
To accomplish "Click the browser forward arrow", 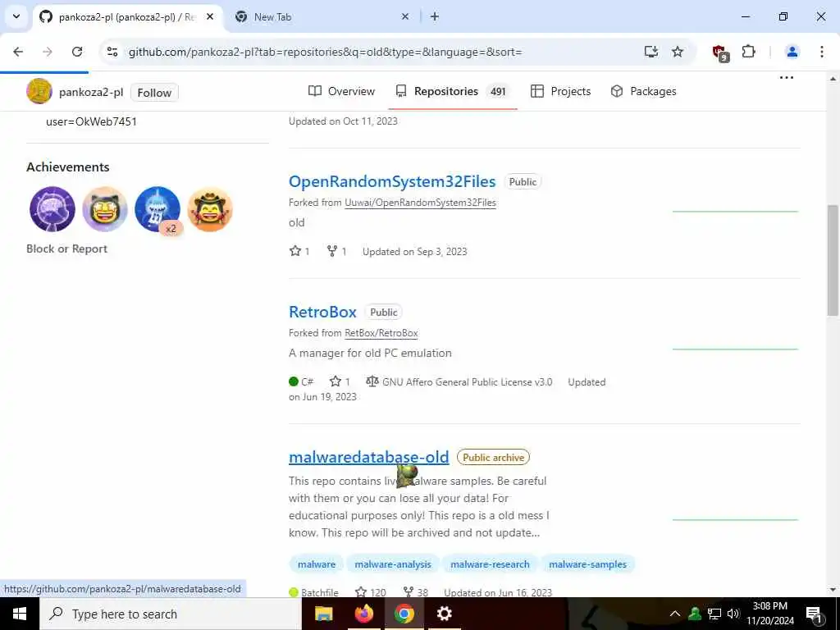I will (x=48, y=52).
